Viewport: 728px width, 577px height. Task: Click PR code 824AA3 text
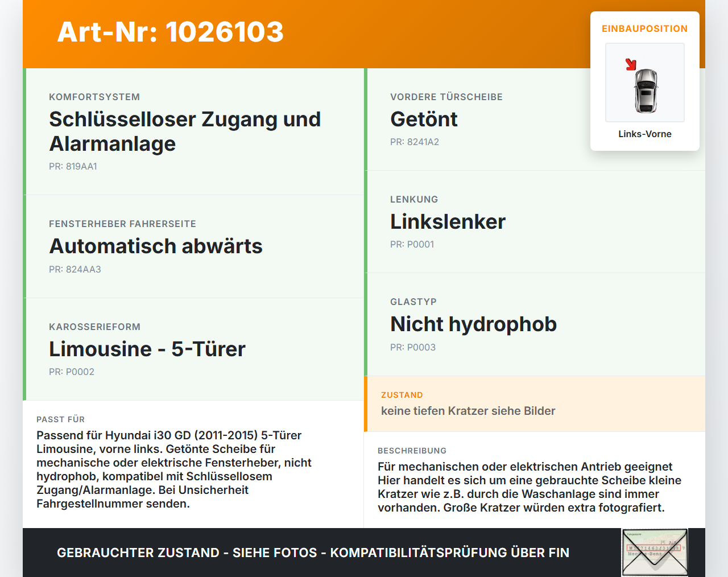coord(75,270)
